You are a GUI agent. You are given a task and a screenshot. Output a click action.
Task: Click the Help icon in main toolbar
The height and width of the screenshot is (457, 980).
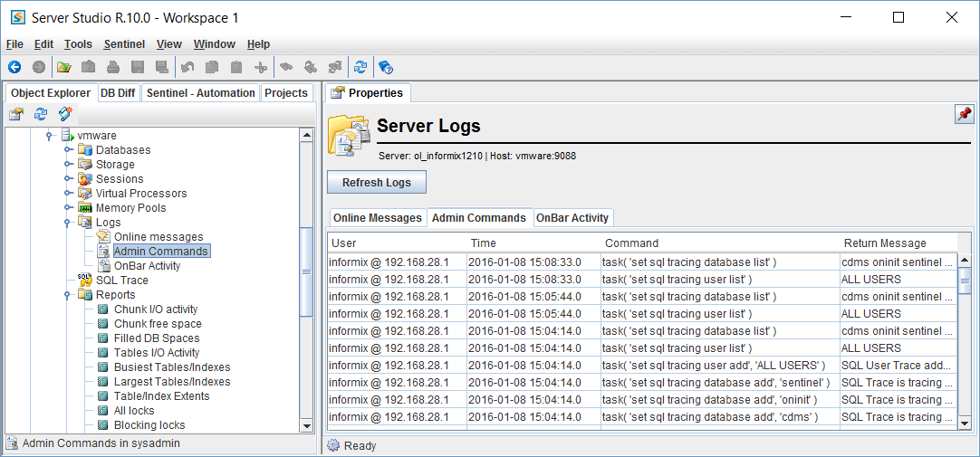385,67
